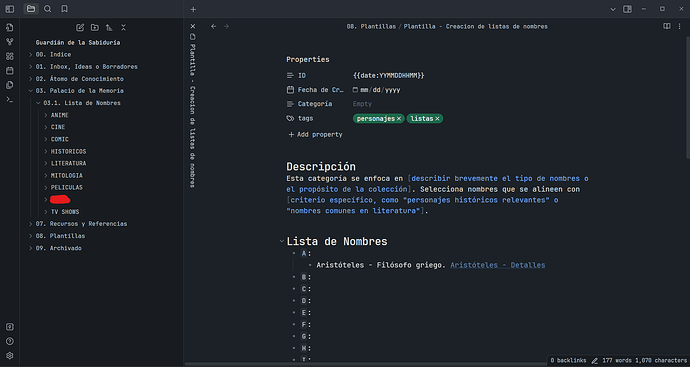Navigate back in note history
Image resolution: width=690 pixels, height=367 pixels.
pos(213,26)
